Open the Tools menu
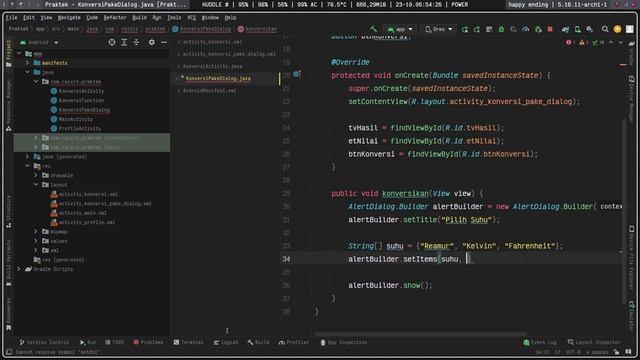 (174, 18)
